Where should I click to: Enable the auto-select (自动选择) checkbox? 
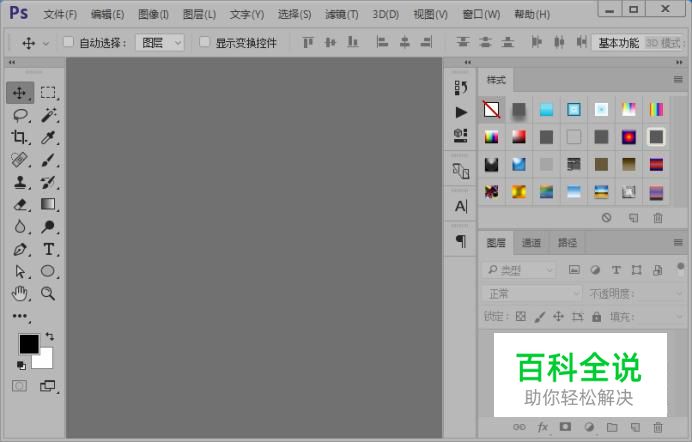tap(68, 42)
